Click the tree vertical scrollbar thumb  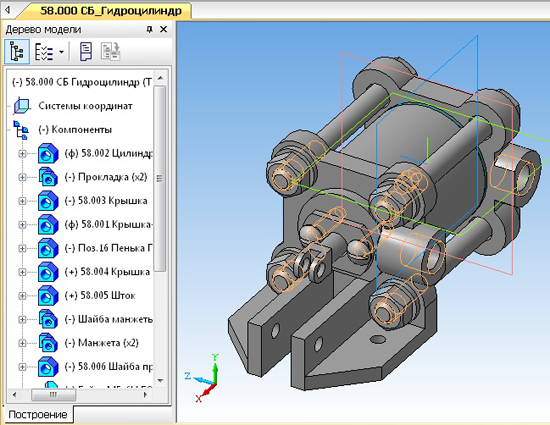160,178
